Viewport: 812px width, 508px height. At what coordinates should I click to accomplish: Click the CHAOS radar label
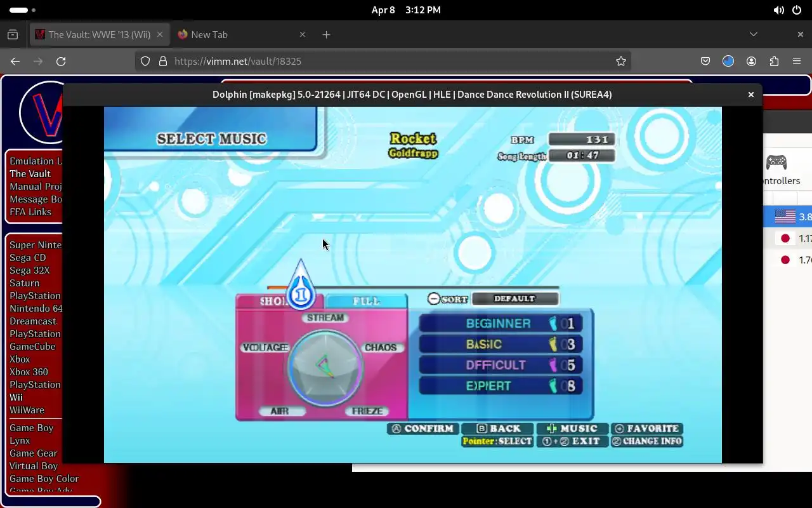381,347
